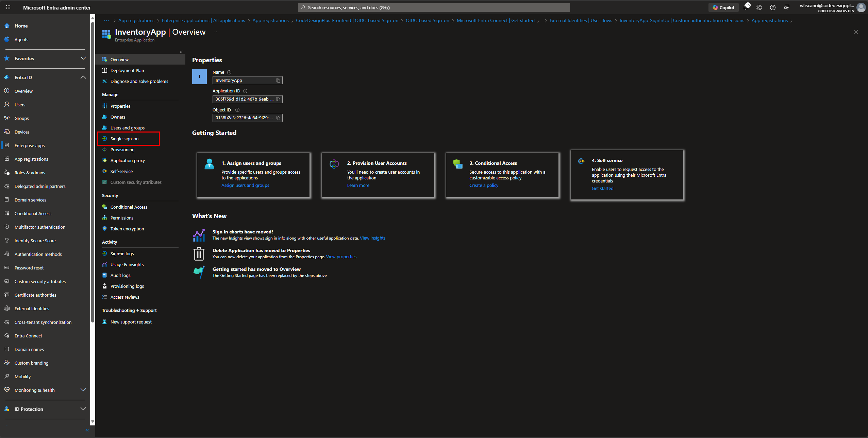Open Copilot from the top bar
The height and width of the screenshot is (438, 868).
coord(723,7)
